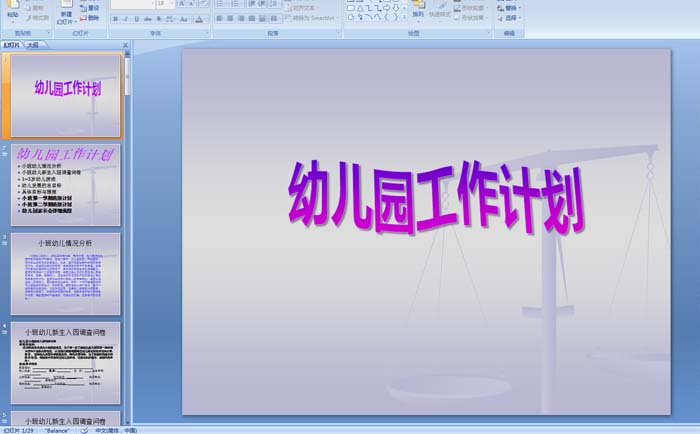Image resolution: width=700 pixels, height=434 pixels.
Task: Open the Arrange (排列) dropdown
Action: click(x=418, y=10)
